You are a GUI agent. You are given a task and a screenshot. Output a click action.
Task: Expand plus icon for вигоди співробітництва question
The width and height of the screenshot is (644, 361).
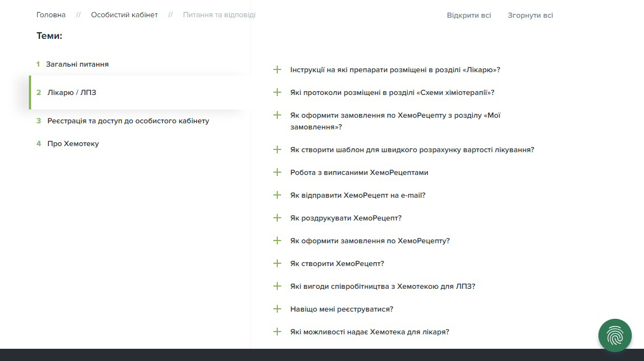(x=277, y=286)
